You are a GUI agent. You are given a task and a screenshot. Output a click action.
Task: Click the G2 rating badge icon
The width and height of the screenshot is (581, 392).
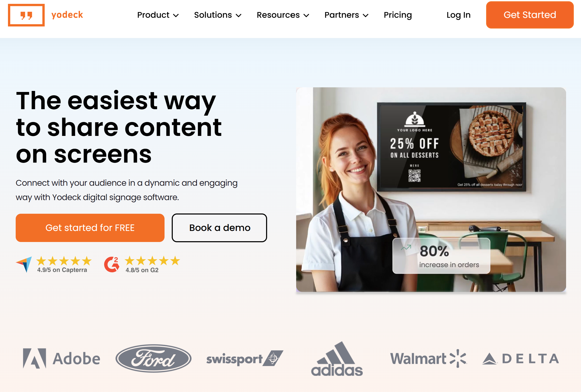tap(112, 264)
